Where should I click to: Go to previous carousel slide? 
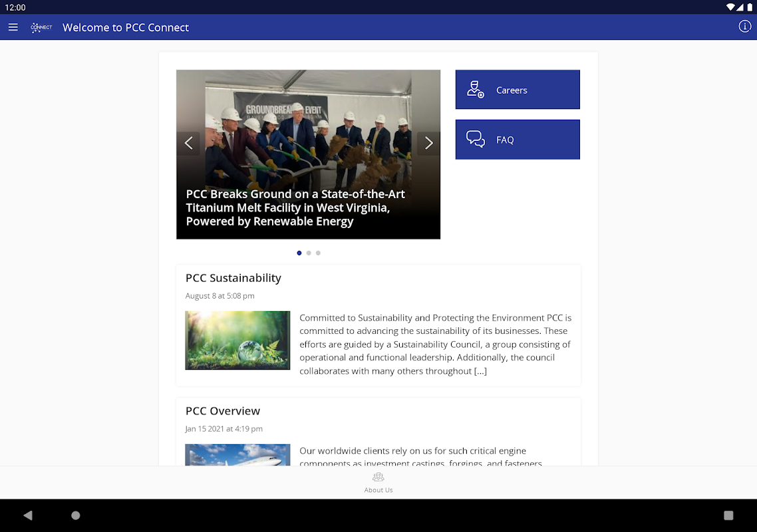coord(188,144)
